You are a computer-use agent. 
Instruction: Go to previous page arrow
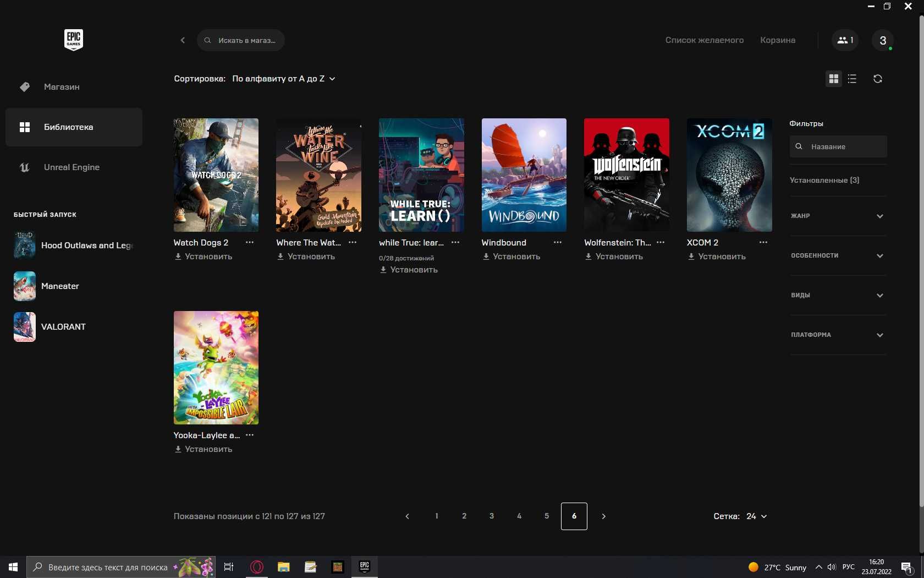point(408,516)
